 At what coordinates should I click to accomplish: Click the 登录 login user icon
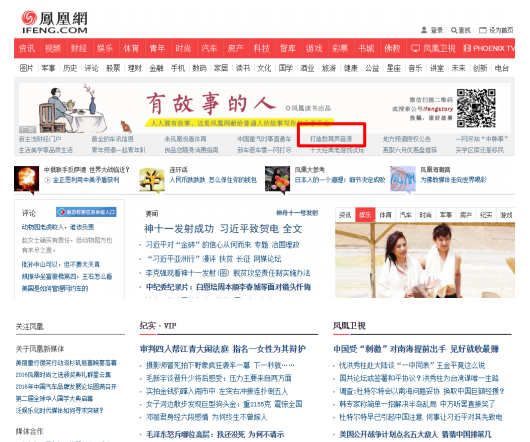pyautogui.click(x=424, y=30)
